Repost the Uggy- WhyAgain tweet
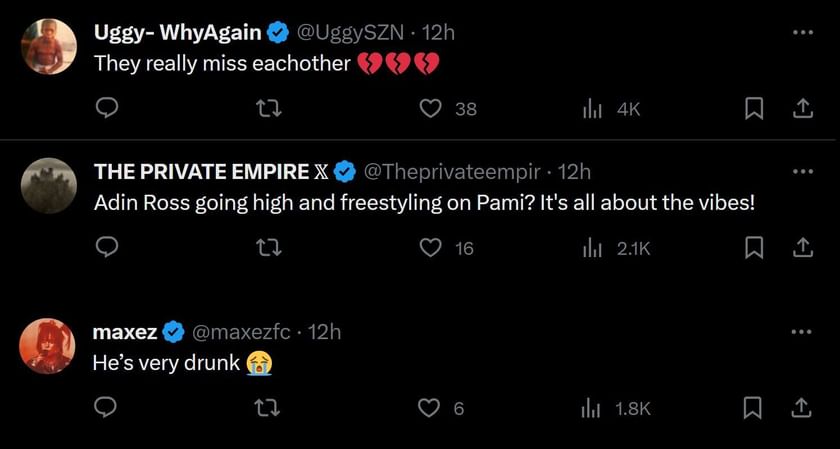The image size is (840, 449). pos(269,109)
